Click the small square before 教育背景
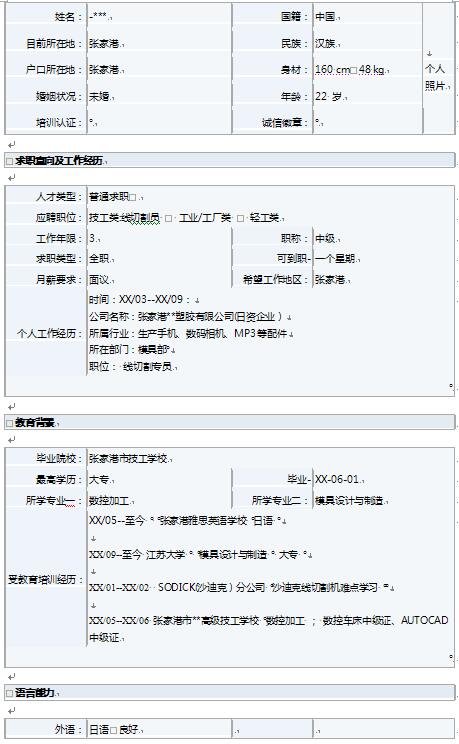This screenshot has height=744, width=459. tap(9, 423)
